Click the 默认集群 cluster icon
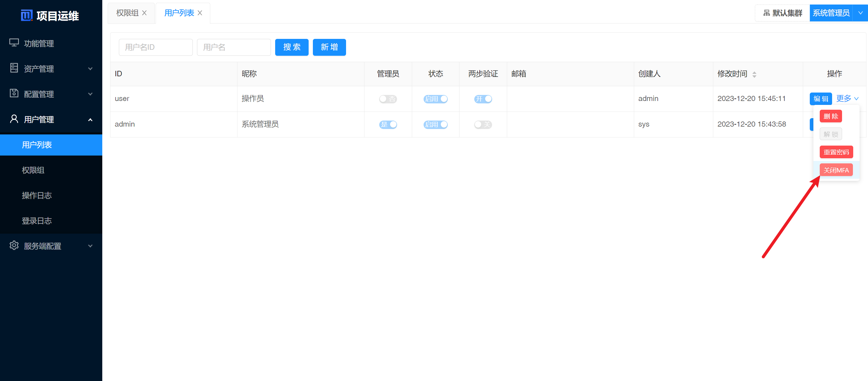Screen dimensions: 868x381 (767, 13)
